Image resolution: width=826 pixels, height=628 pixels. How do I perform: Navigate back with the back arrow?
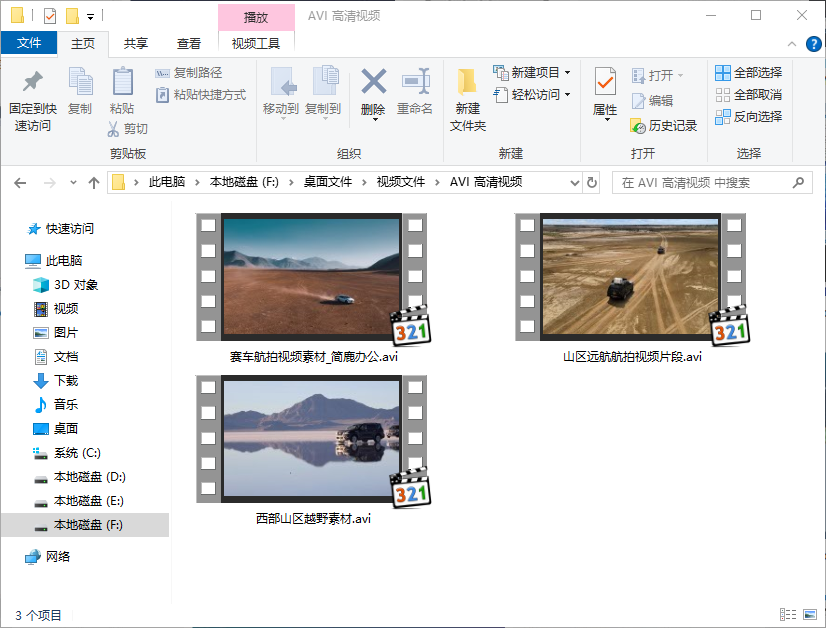pyautogui.click(x=22, y=183)
